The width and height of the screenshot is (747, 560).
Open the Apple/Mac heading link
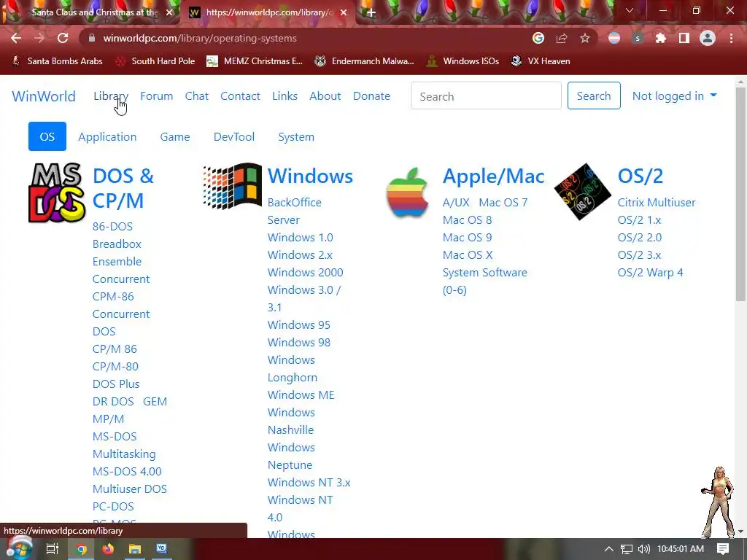point(494,176)
